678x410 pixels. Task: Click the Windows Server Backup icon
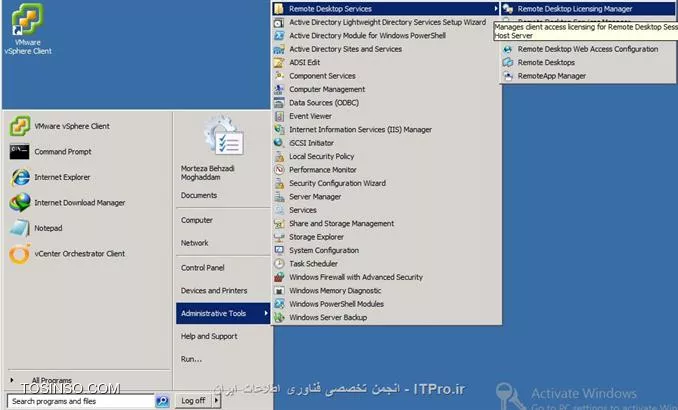(x=279, y=317)
